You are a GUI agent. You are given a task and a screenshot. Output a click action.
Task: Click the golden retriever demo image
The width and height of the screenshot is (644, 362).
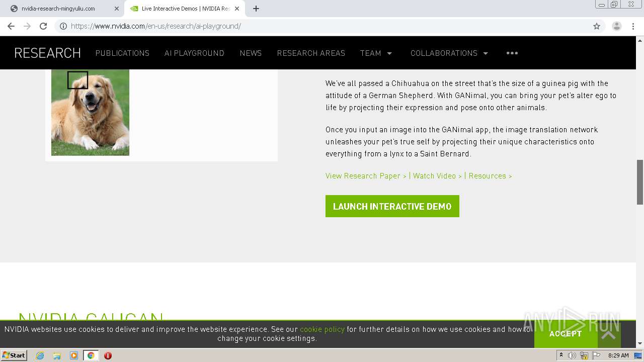coord(90,112)
